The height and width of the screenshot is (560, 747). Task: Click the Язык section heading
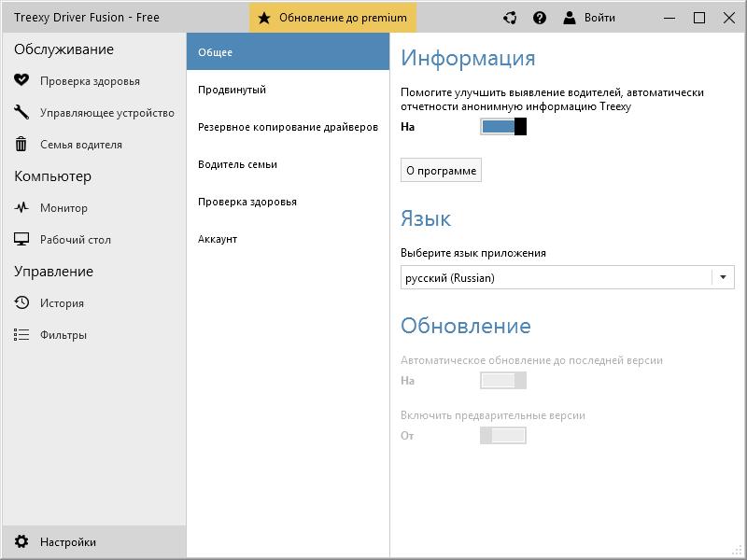click(426, 218)
